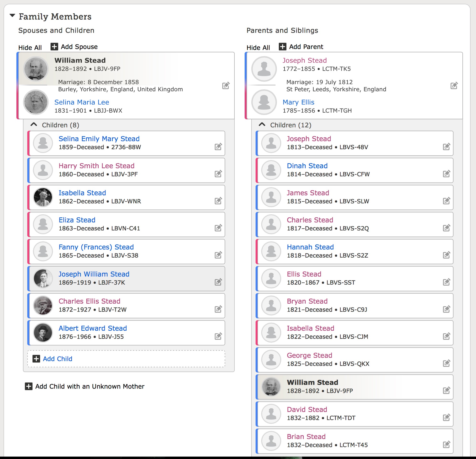Screen dimensions: 476x459
Task: Click edit icon for Isabella Stead 1862
Action: pos(218,201)
